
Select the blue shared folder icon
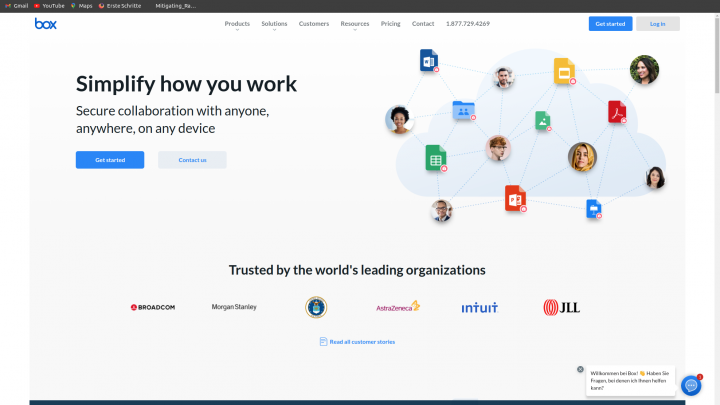point(463,110)
